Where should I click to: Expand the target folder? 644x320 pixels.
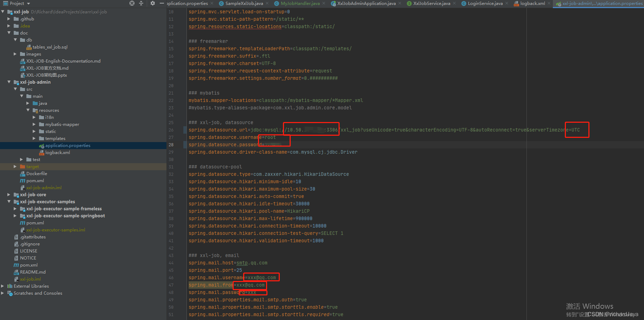pos(15,166)
